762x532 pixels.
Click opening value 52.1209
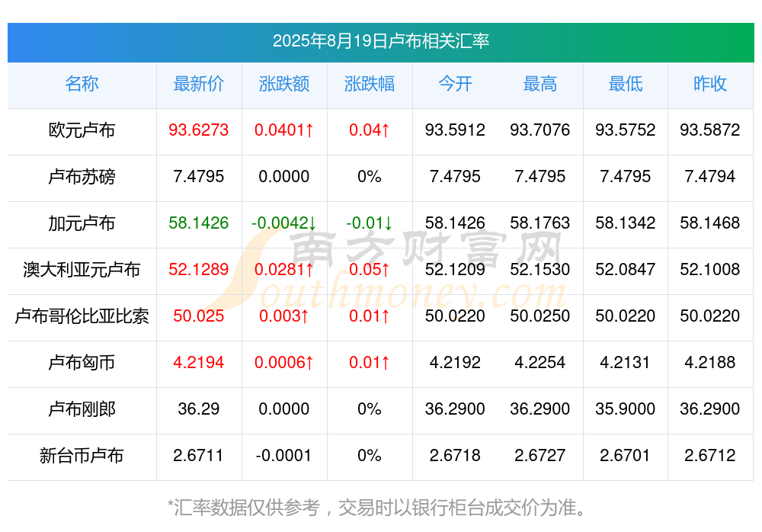(x=455, y=269)
